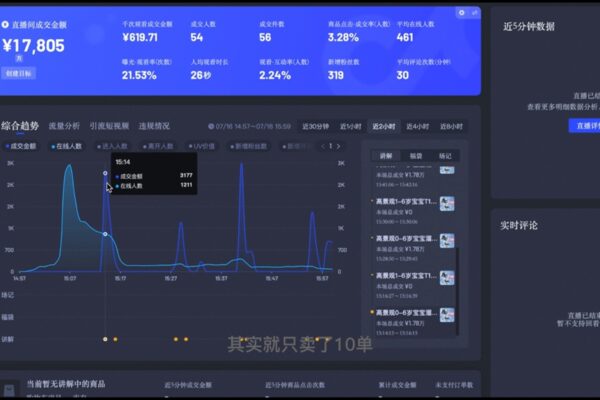Click the thumbnail of the last item dated 15:14
600x400 pixels.
(x=447, y=315)
